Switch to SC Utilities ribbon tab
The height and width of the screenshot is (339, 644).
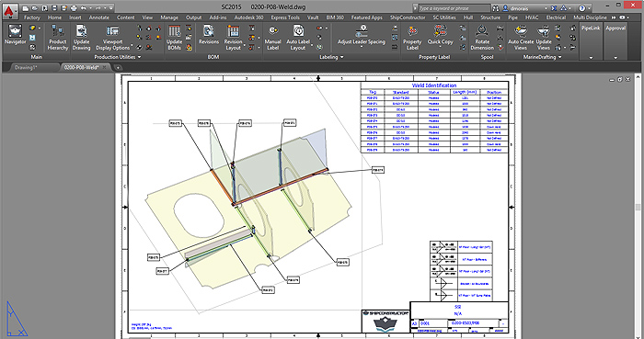[x=444, y=17]
